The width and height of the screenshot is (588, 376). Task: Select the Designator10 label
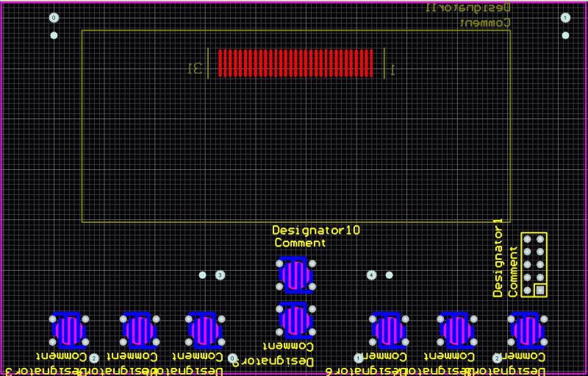[x=316, y=230]
